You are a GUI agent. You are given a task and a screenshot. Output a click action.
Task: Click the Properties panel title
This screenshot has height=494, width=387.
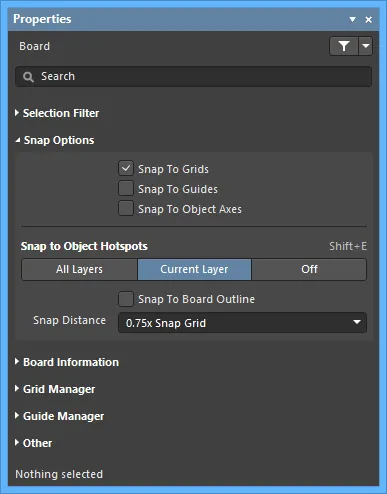42,19
